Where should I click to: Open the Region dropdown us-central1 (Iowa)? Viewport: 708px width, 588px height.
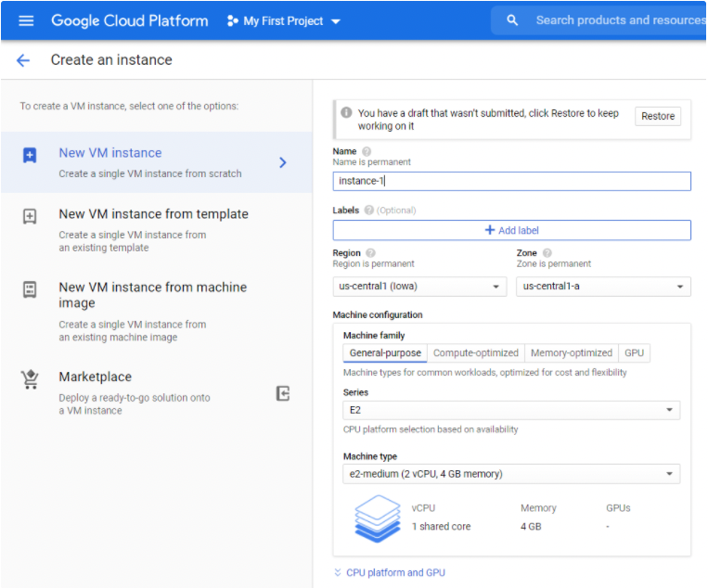[419, 287]
